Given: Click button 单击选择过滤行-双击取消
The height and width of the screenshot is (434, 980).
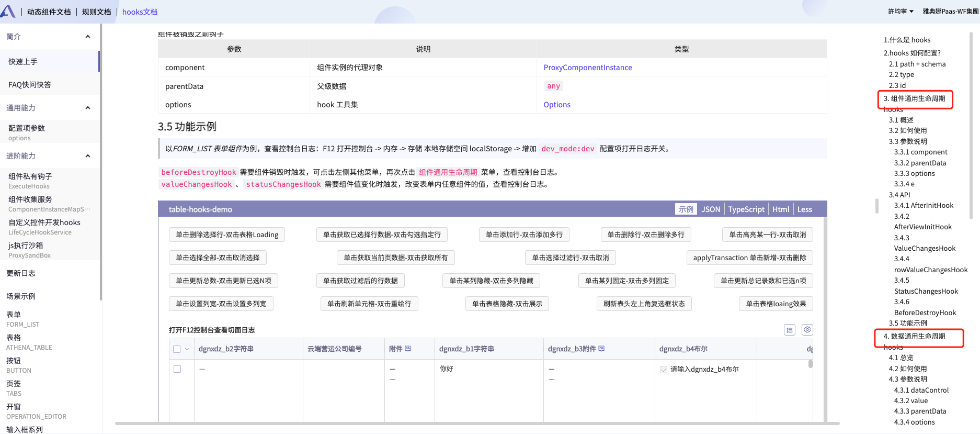Looking at the screenshot, I should [571, 258].
